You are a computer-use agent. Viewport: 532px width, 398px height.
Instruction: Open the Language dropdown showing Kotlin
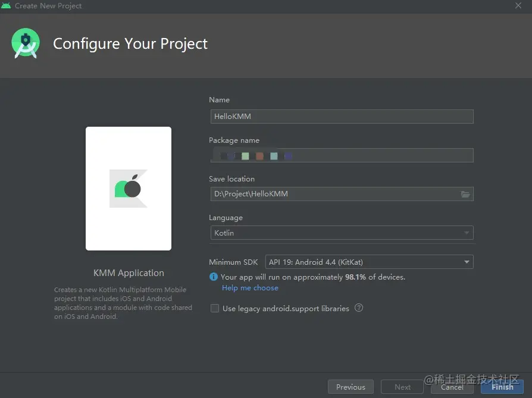click(x=342, y=233)
